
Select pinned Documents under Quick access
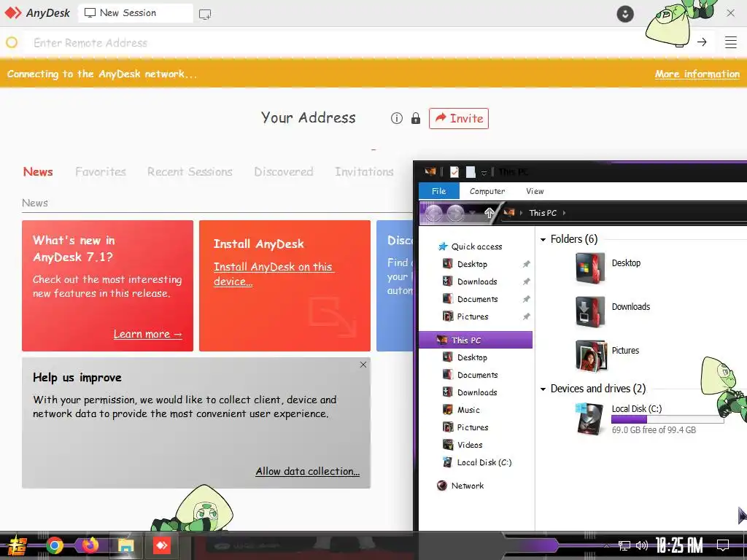point(477,299)
